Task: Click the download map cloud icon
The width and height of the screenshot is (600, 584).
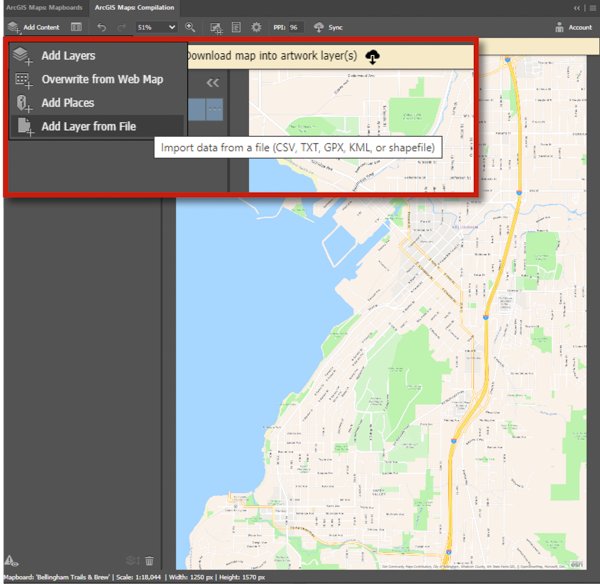Action: tap(374, 56)
